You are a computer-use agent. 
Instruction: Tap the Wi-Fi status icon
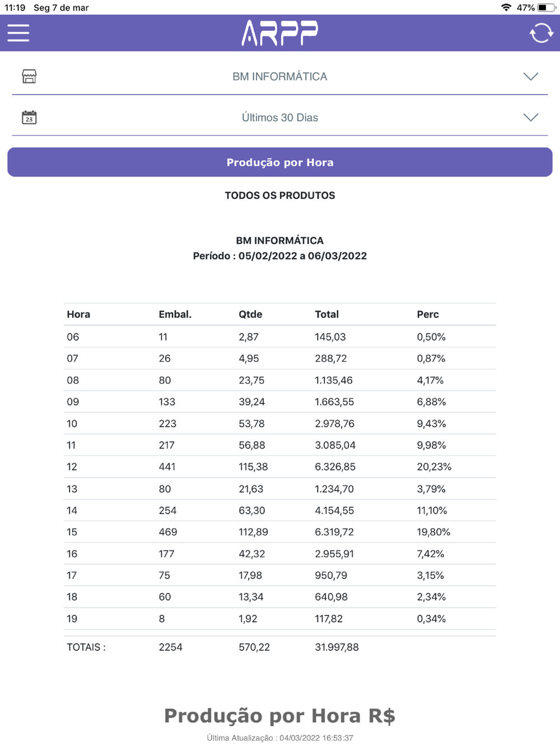click(506, 7)
